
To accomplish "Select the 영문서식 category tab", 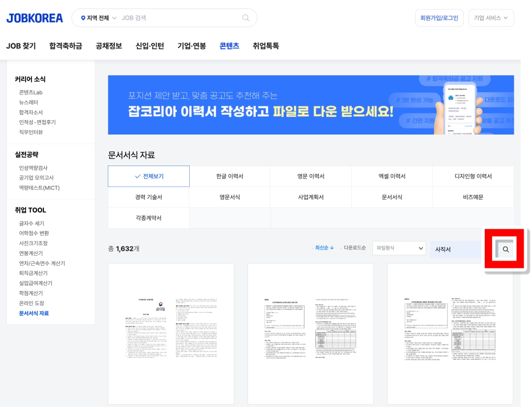I will (230, 197).
